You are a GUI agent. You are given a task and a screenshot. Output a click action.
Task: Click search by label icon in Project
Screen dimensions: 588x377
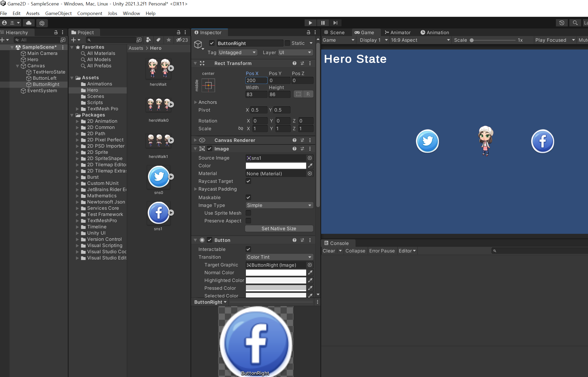click(158, 40)
